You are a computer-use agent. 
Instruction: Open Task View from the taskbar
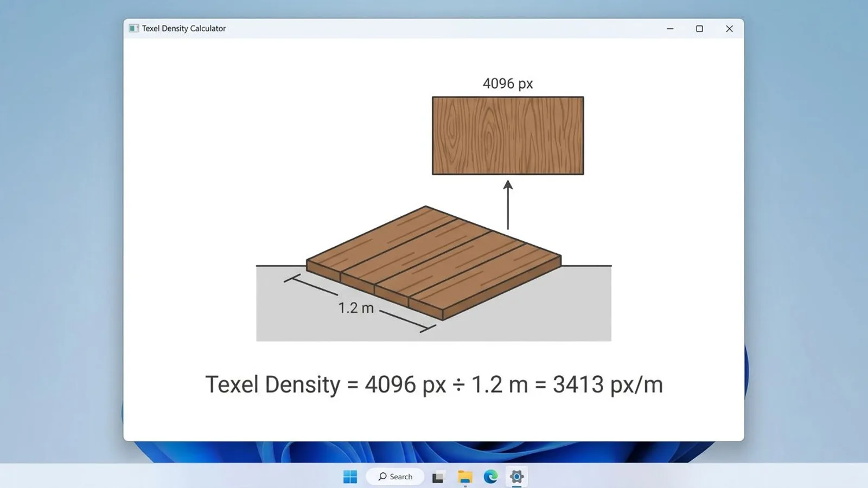[x=438, y=477]
